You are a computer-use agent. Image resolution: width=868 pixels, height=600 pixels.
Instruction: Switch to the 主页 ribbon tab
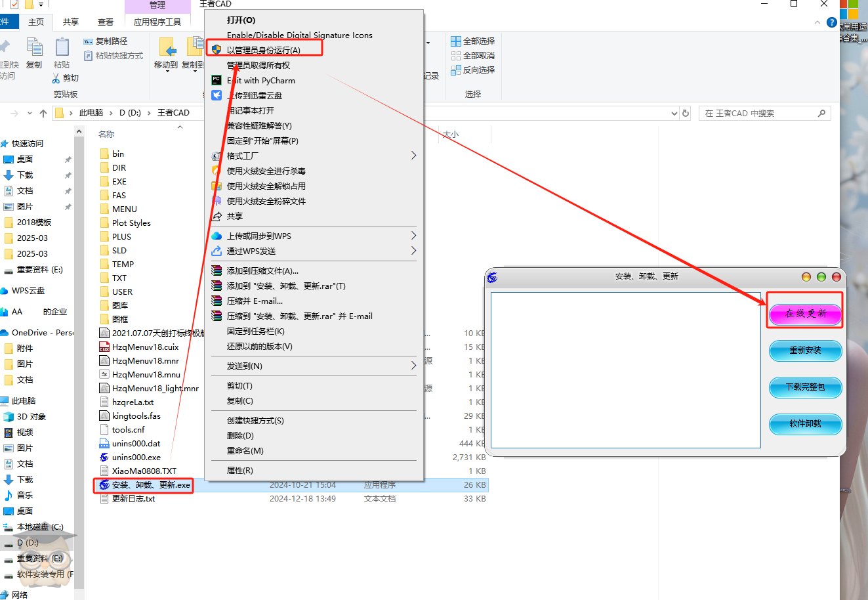coord(36,22)
